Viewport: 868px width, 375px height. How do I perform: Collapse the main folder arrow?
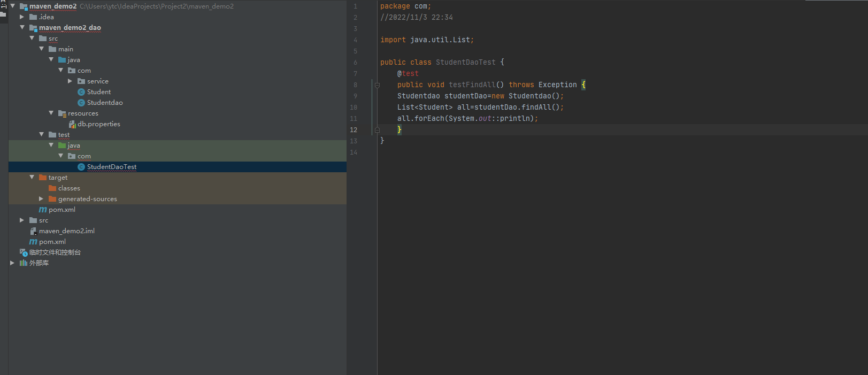41,49
